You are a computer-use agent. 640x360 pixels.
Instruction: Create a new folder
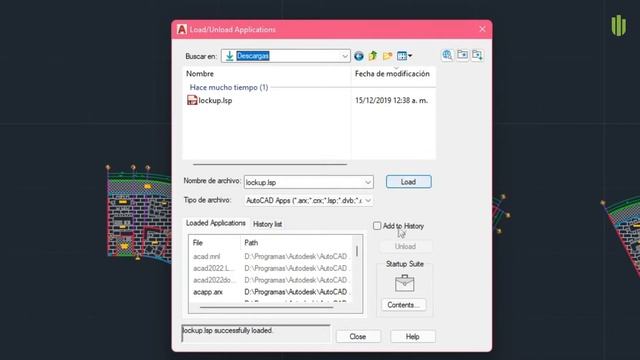click(x=387, y=56)
